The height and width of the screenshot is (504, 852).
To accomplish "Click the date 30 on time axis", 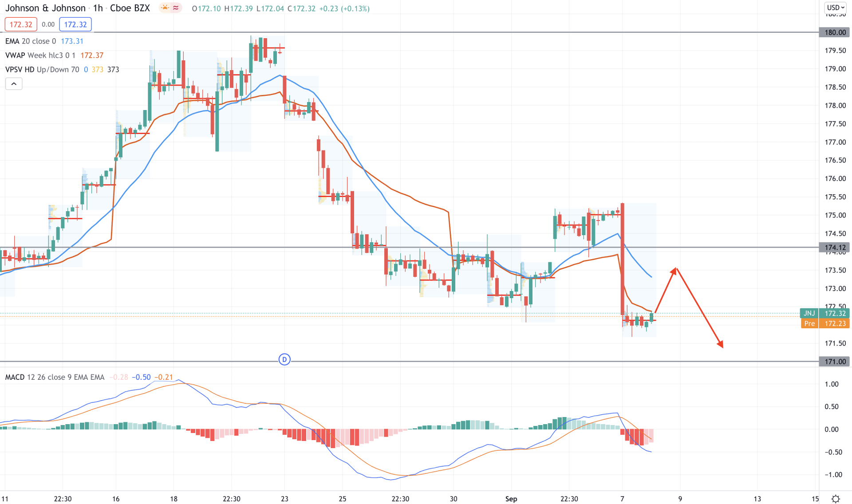I will click(453, 499).
